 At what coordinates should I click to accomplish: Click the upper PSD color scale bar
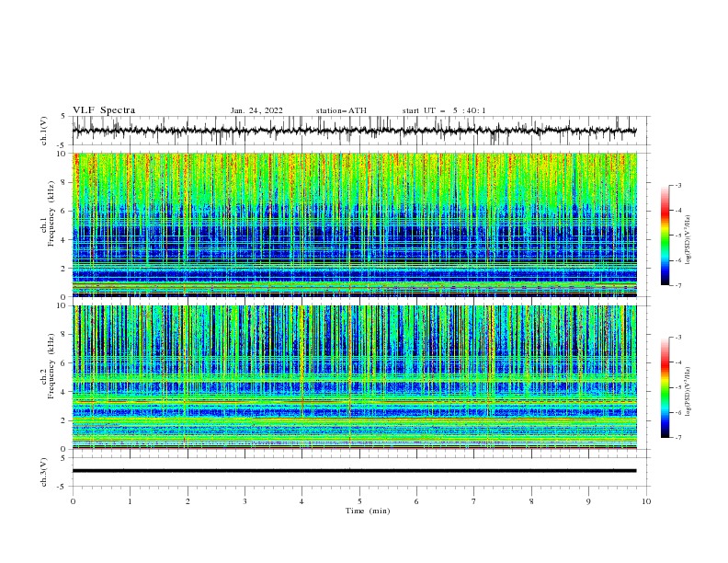[665, 236]
